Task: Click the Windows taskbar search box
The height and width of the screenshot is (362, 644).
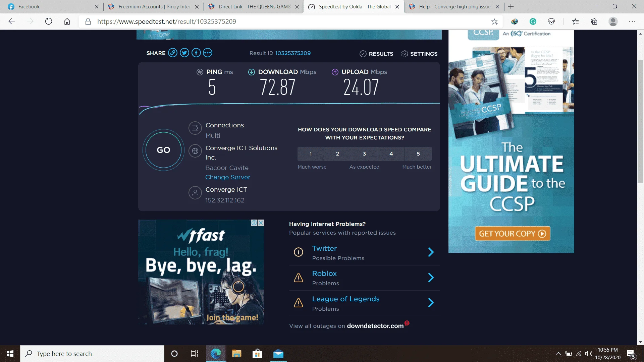Action: coord(92,354)
